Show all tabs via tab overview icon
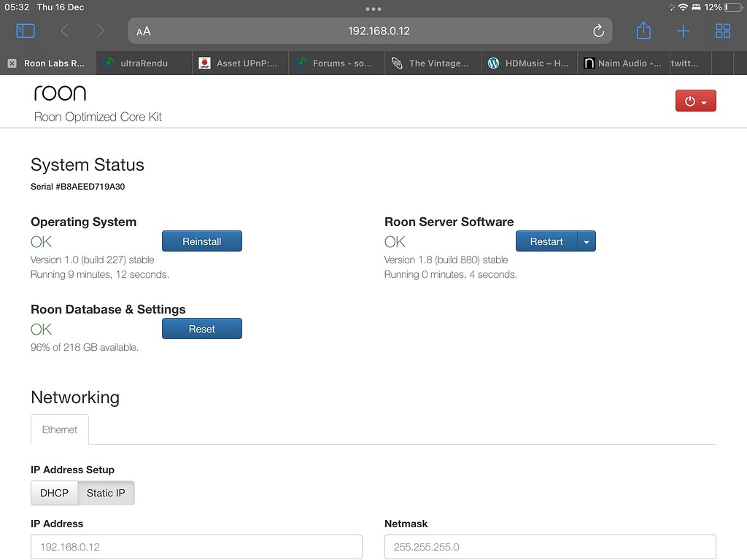 723,31
